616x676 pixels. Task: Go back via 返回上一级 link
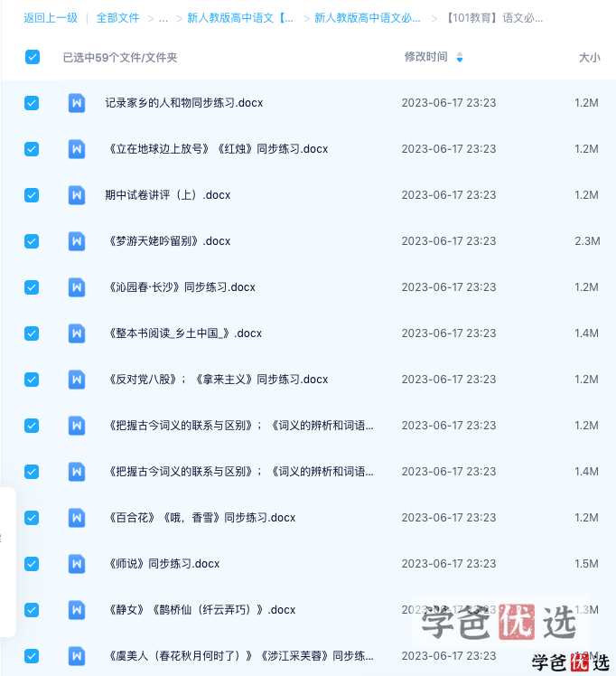tap(51, 18)
